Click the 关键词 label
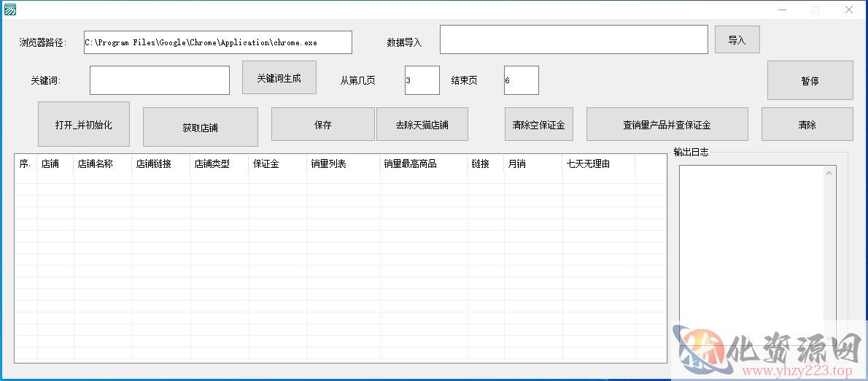Image resolution: width=868 pixels, height=381 pixels. pyautogui.click(x=45, y=80)
